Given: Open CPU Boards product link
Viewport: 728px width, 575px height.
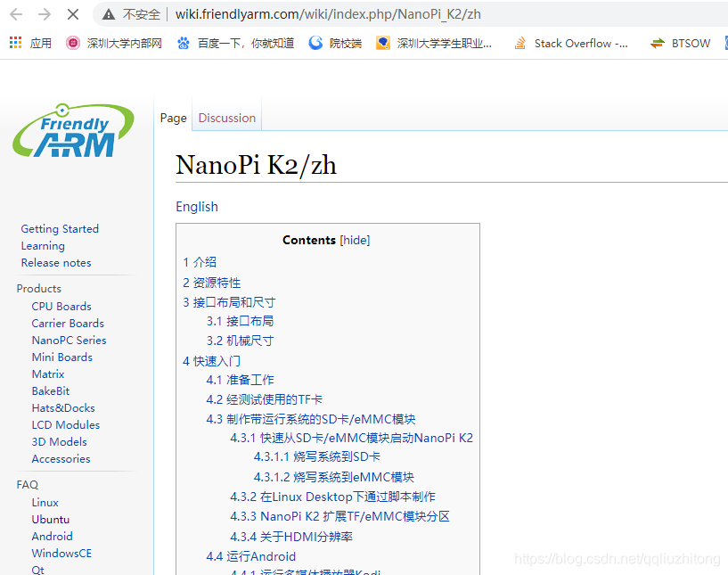Looking at the screenshot, I should pyautogui.click(x=61, y=307).
